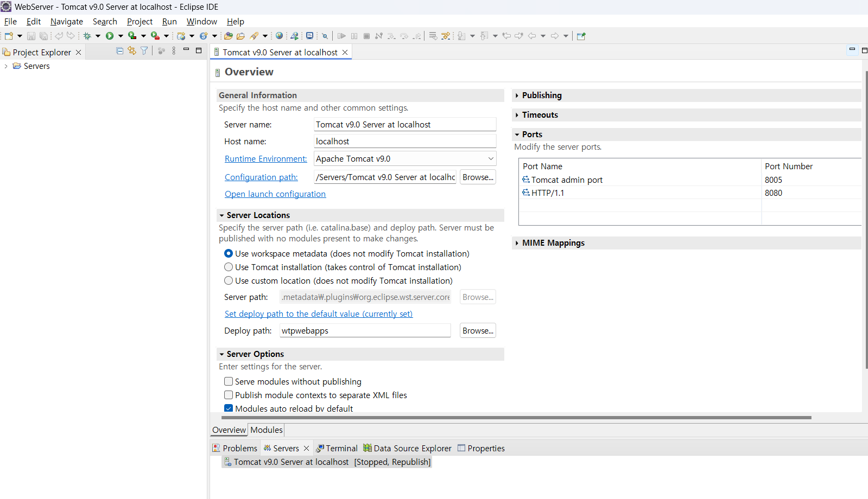Click the Open Web Browser globe icon
Screen dimensions: 868x499
[x=279, y=36]
